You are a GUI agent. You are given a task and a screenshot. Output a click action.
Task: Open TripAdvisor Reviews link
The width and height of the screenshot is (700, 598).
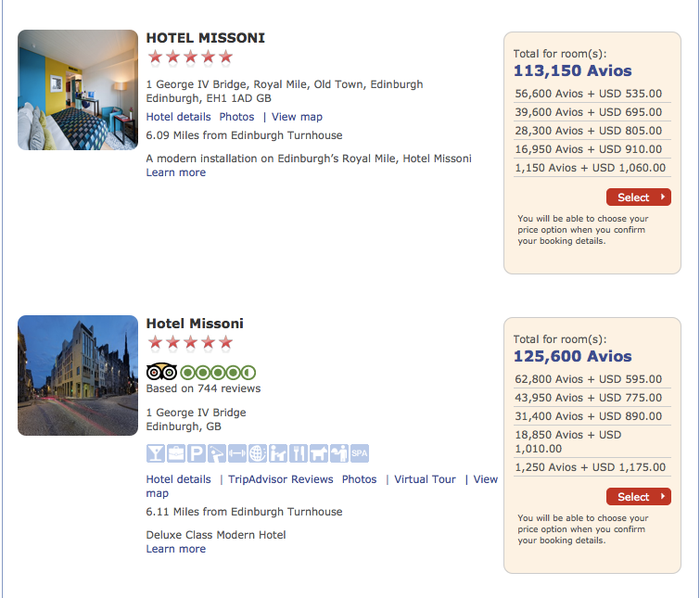pyautogui.click(x=280, y=479)
